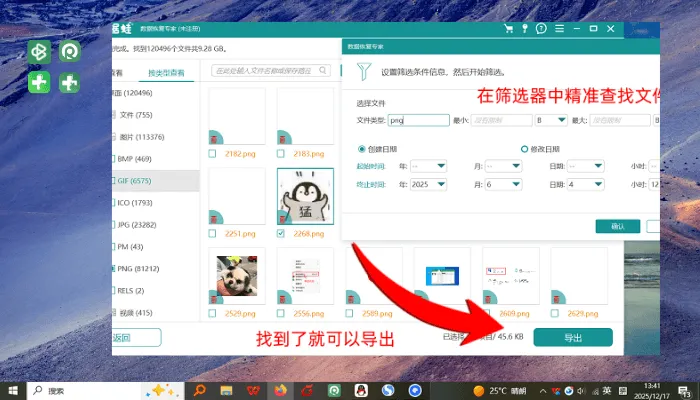Toggle the 英 input method indicator
Image resolution: width=700 pixels, height=400 pixels.
tap(607, 391)
